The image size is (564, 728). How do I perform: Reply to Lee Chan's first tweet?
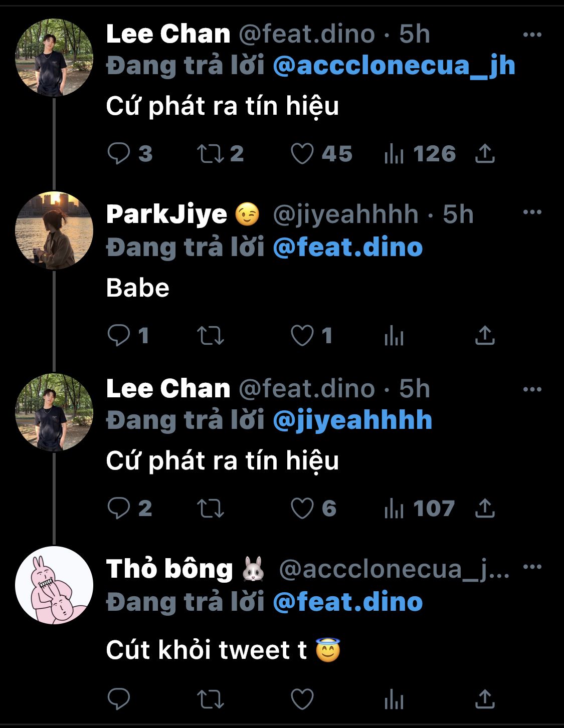119,154
